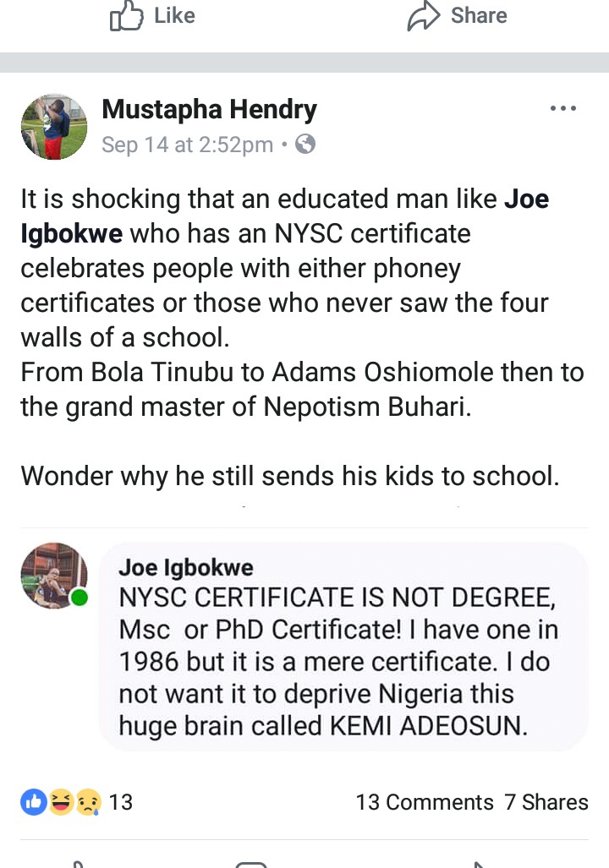
Task: Open Mustapha Hendry's profile name link
Action: tap(209, 109)
